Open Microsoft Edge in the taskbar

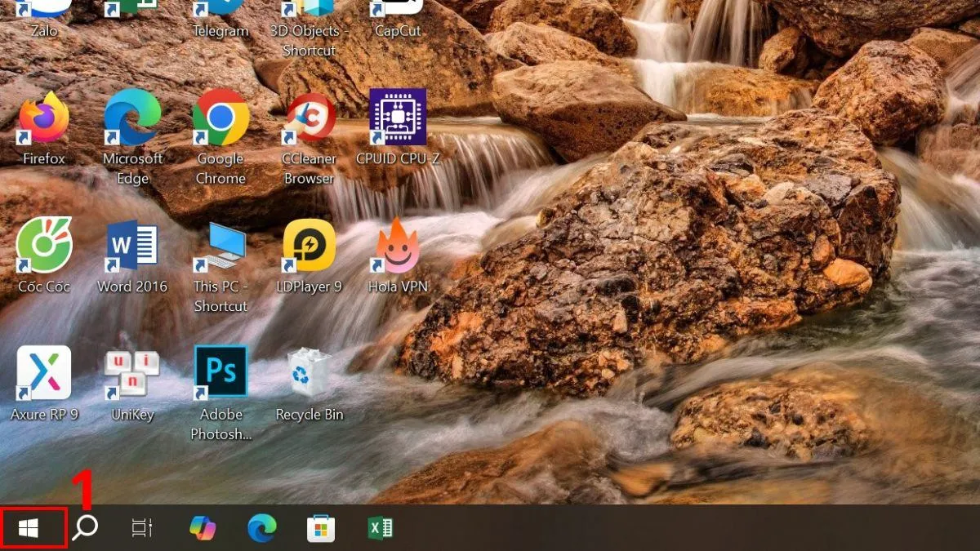[x=261, y=528]
